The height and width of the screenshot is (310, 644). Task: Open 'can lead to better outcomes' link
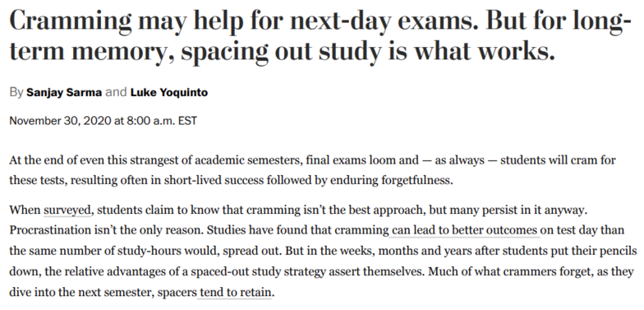tap(464, 230)
